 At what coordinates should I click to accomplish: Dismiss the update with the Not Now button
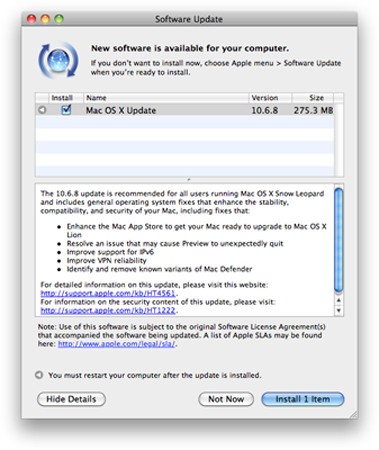tap(226, 399)
